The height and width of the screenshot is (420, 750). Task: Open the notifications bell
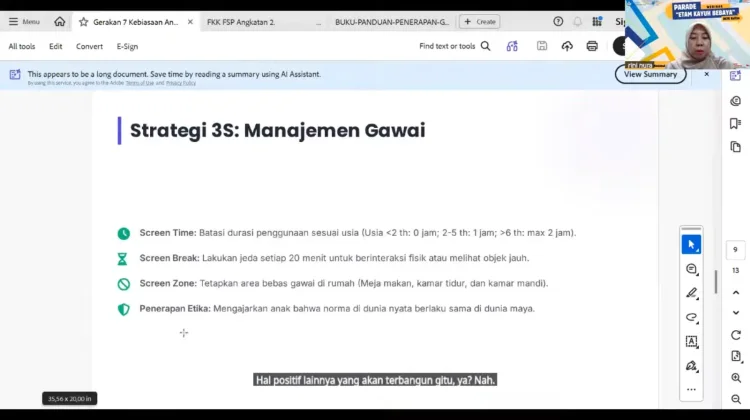pos(578,22)
